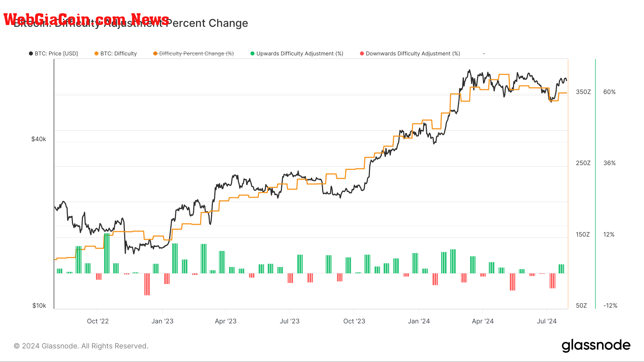Click the Oct '23 date axis label
This screenshot has width=644, height=362.
point(354,321)
